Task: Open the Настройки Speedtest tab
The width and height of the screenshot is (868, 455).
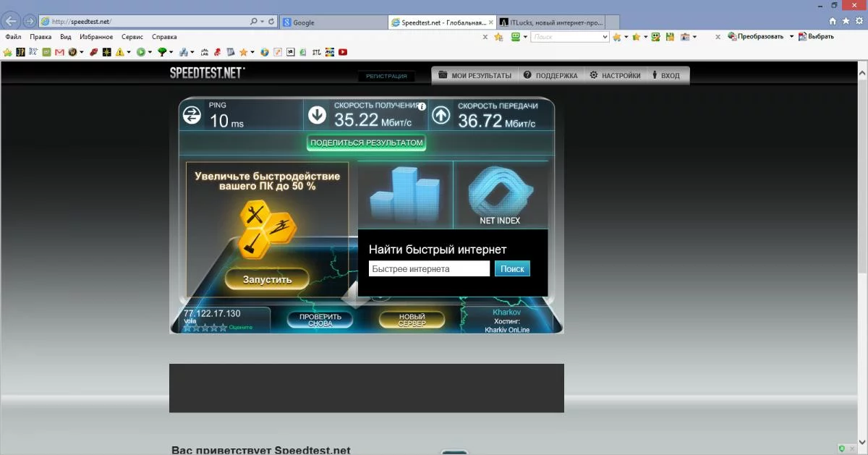Action: point(615,75)
